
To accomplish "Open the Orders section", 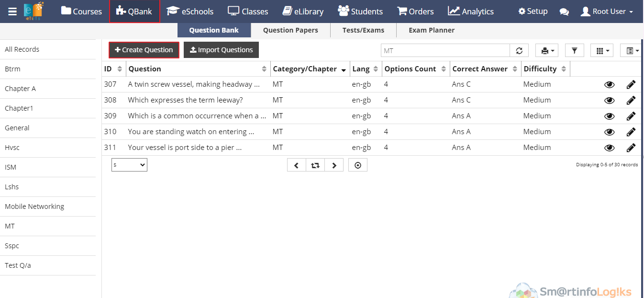I will [415, 11].
